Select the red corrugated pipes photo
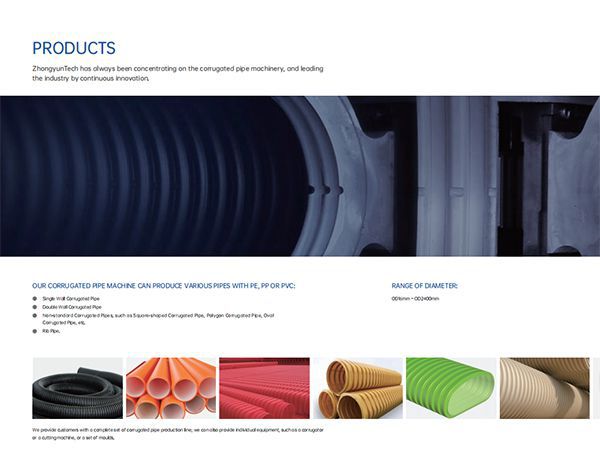Screen dimensions: 600x450 [264, 388]
